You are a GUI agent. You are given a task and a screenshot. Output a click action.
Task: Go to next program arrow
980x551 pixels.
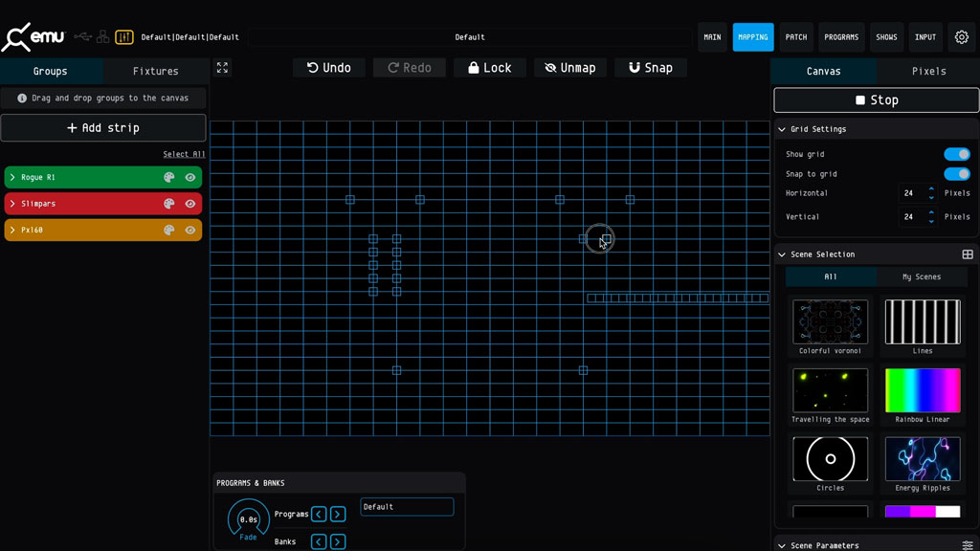pos(338,515)
